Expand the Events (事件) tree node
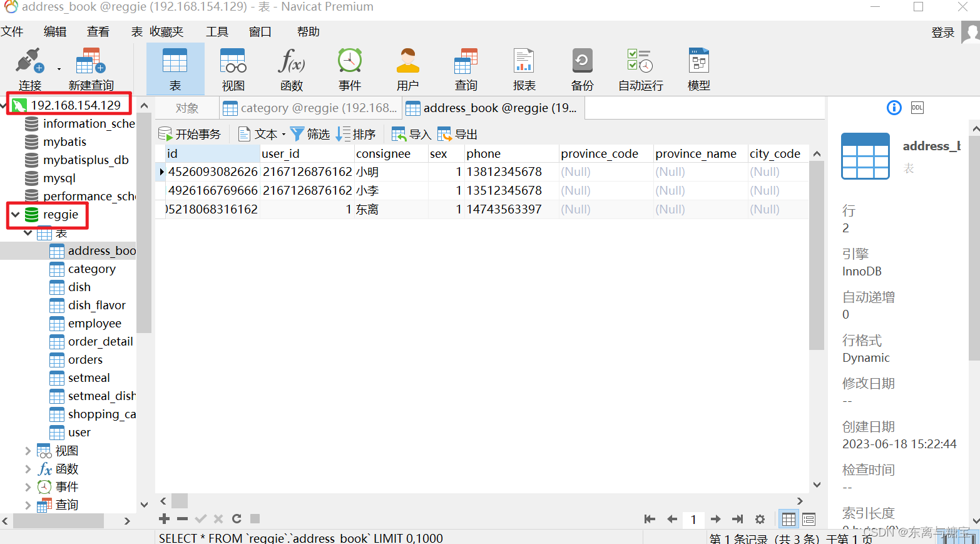The image size is (980, 544). 28,486
